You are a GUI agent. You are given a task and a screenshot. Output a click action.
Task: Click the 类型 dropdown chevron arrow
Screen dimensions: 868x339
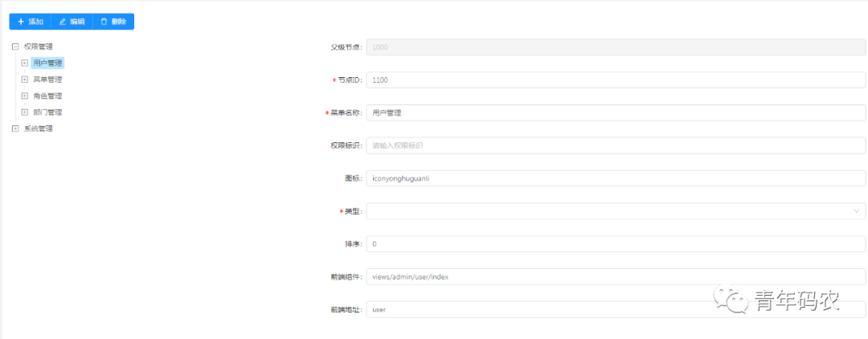coord(857,210)
